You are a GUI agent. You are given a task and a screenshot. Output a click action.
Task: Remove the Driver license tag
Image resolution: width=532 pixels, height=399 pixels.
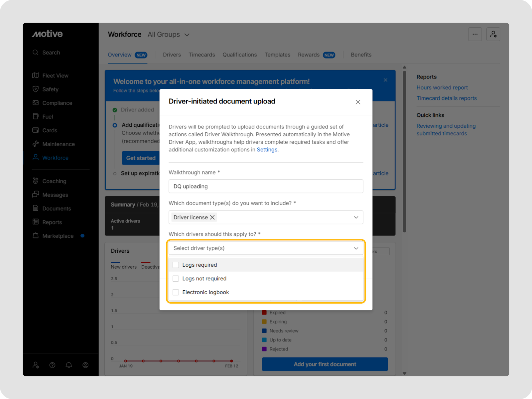(x=212, y=217)
